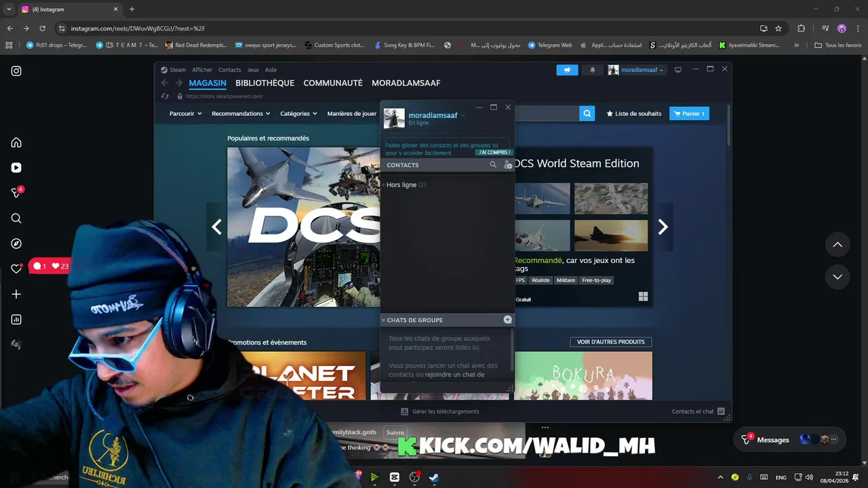
Task: Click the Steam Big Picture mode icon
Action: coord(677,70)
